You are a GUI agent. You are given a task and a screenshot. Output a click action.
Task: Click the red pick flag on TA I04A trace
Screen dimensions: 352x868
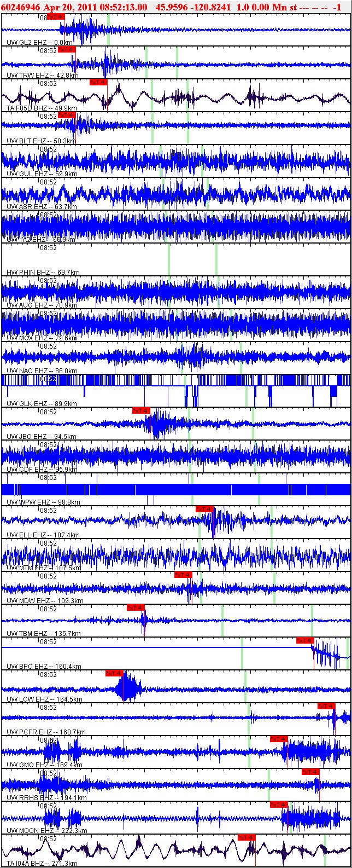click(247, 837)
